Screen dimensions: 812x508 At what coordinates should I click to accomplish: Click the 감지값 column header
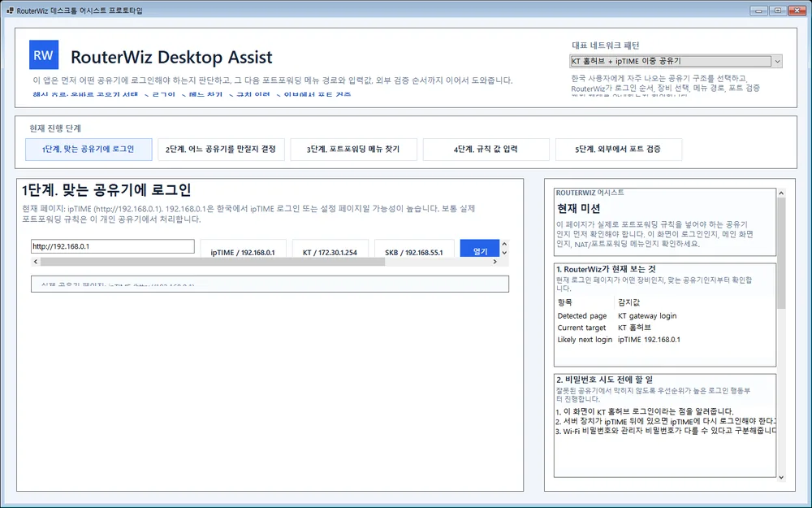(x=629, y=302)
